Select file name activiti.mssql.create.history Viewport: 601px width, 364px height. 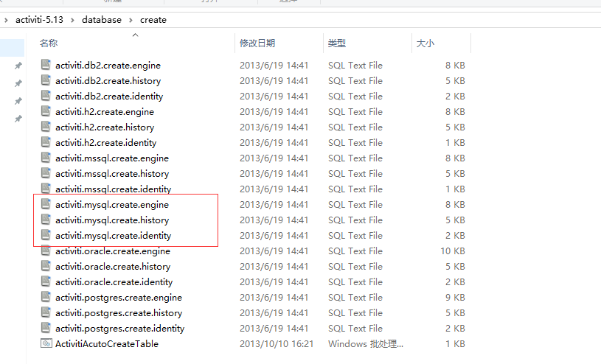112,174
